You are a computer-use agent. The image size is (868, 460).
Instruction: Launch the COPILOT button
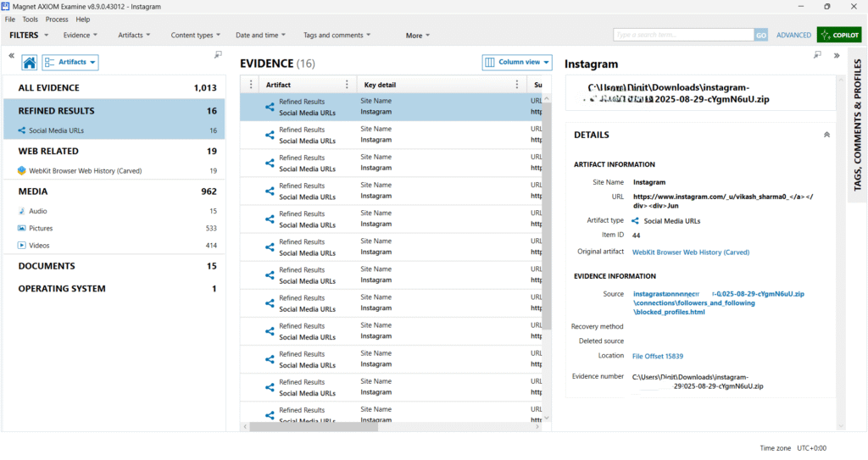click(839, 35)
